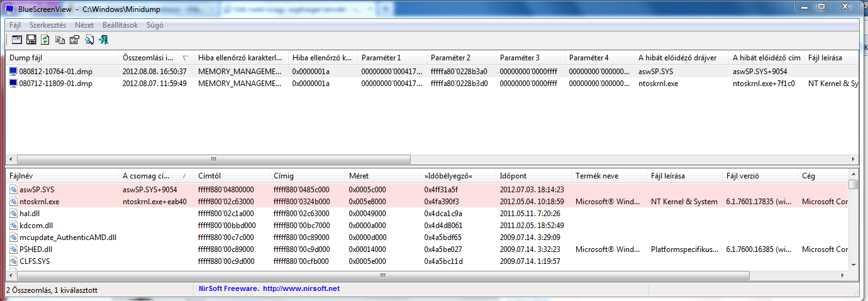Click crash time 2012.08.08. 16:50:37

(x=154, y=72)
